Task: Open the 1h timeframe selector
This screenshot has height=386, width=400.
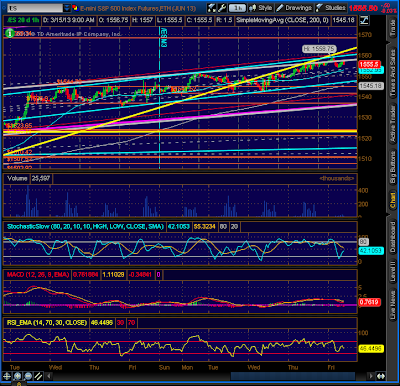Action: coord(237,8)
